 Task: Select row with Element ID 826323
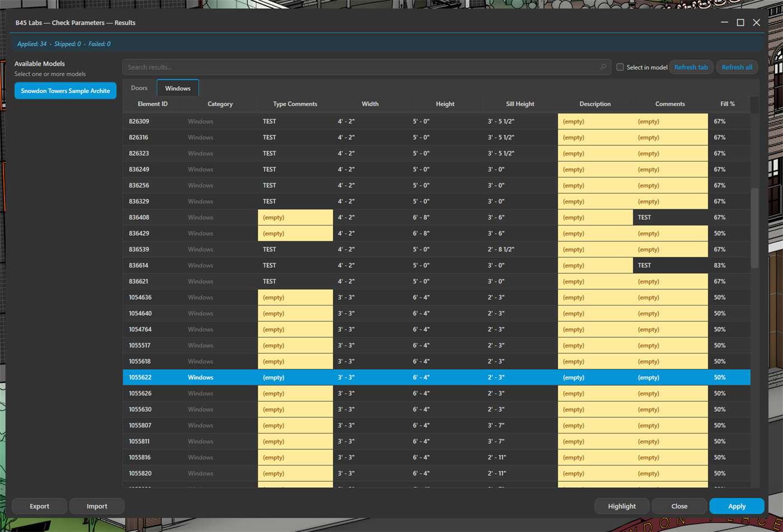point(437,153)
